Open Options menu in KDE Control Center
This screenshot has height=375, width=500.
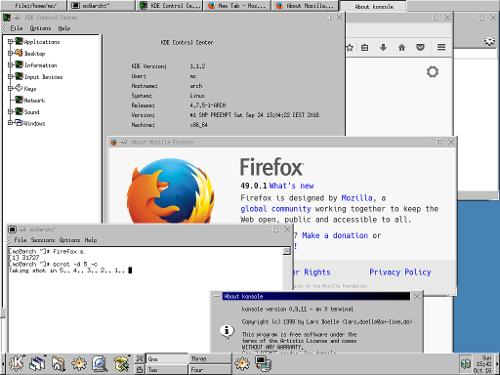click(x=40, y=28)
